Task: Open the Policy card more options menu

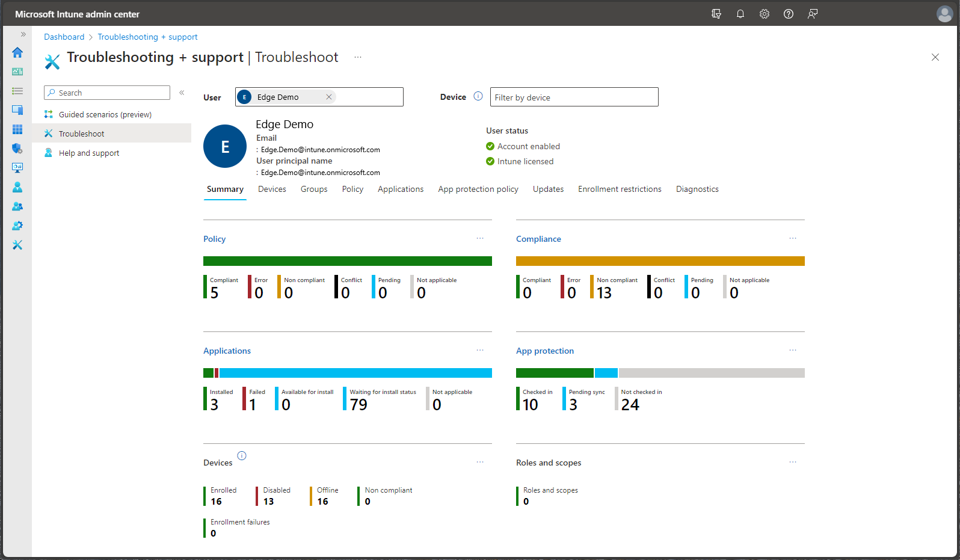Action: coord(480,238)
